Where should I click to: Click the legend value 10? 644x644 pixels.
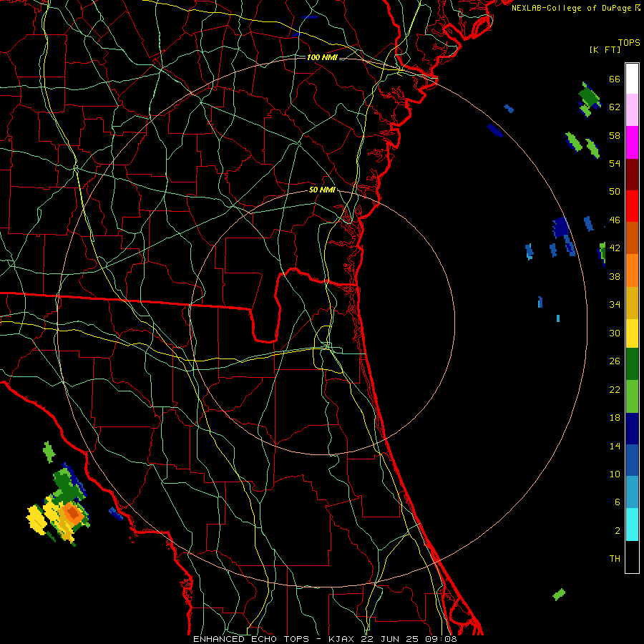[x=615, y=474]
